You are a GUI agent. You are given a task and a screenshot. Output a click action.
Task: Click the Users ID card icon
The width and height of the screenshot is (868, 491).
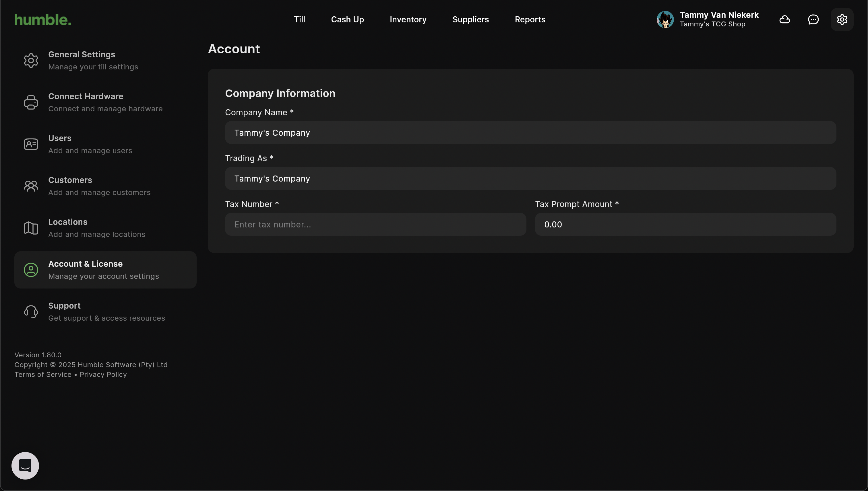click(x=31, y=144)
